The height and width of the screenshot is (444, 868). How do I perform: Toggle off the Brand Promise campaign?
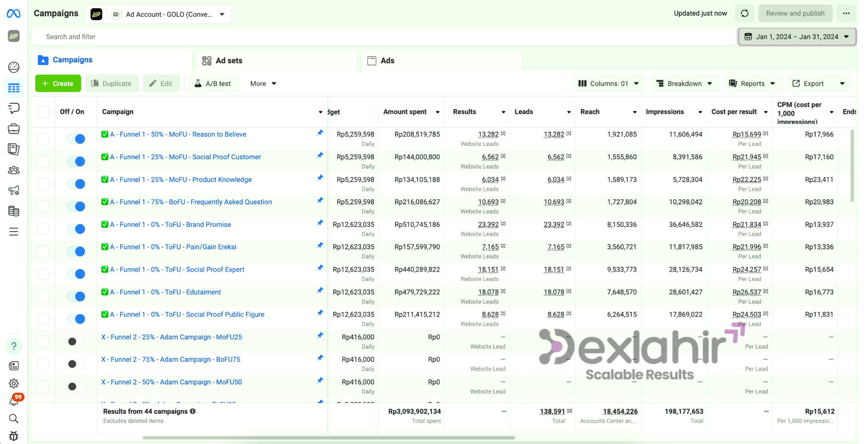(x=76, y=229)
